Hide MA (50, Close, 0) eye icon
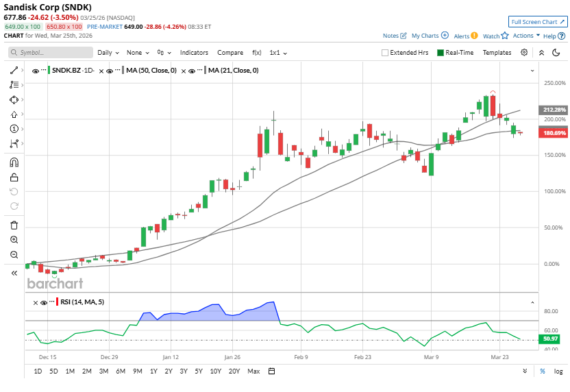Image resolution: width=570 pixels, height=392 pixels. tap(110, 71)
